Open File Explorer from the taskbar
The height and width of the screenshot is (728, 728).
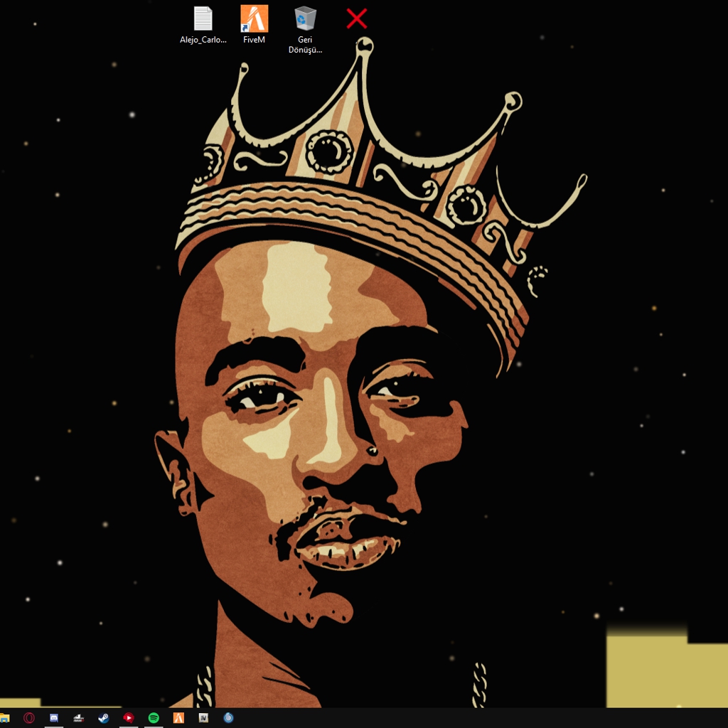[x=4, y=718]
